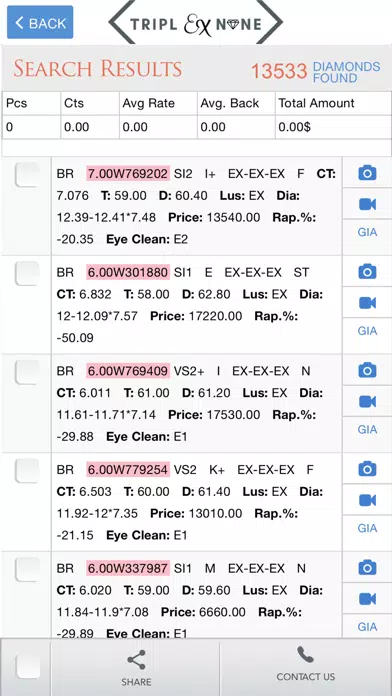The image size is (392, 696).
Task: Click price 17530.00 in third result
Action: click(x=234, y=415)
